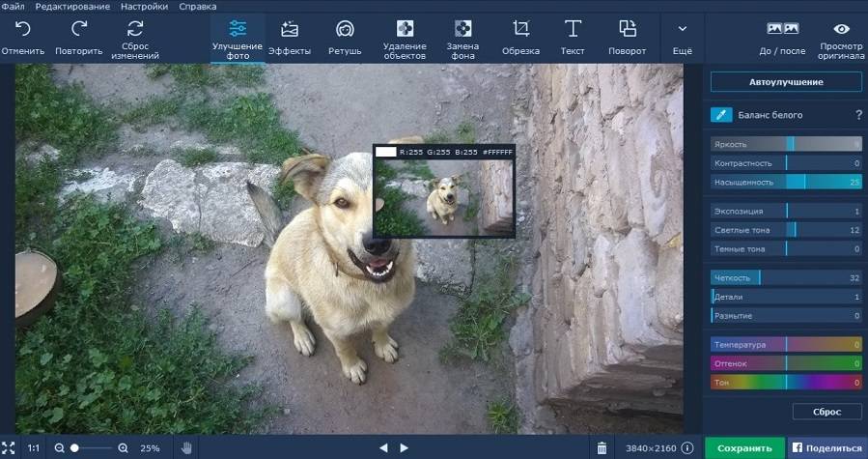868x459 pixels.
Task: Open the Файл menu
Action: (13, 6)
